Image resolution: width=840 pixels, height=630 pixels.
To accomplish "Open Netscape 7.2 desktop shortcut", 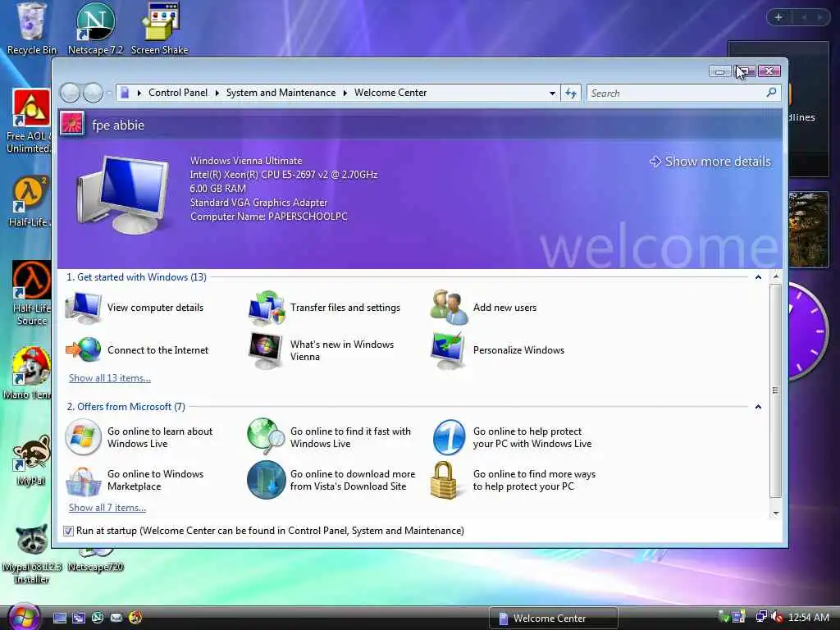I will (x=95, y=28).
